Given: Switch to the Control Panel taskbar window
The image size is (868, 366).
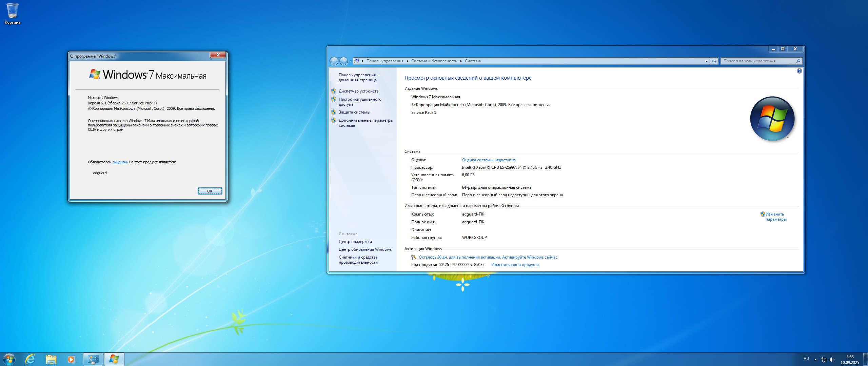Looking at the screenshot, I should (x=93, y=359).
